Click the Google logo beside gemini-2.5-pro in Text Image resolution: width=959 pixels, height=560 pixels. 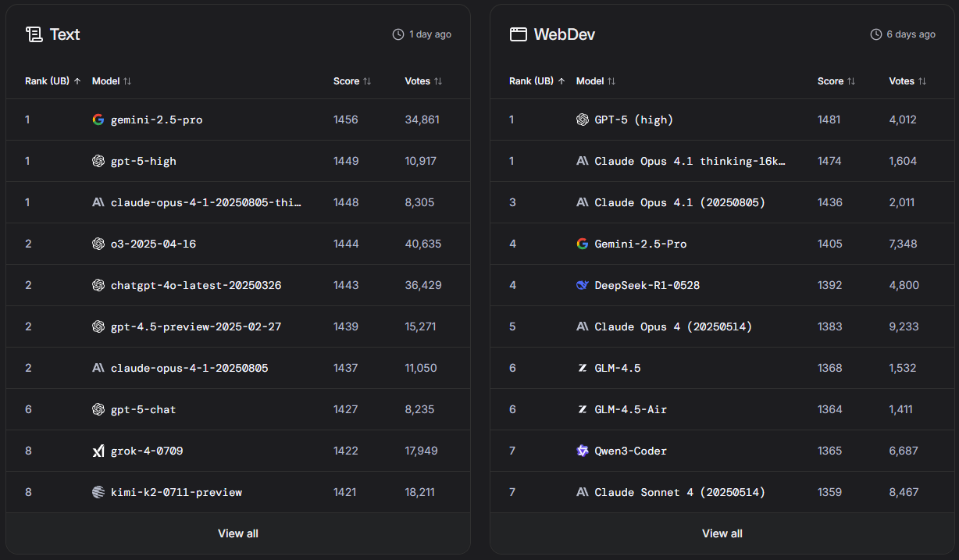[98, 119]
